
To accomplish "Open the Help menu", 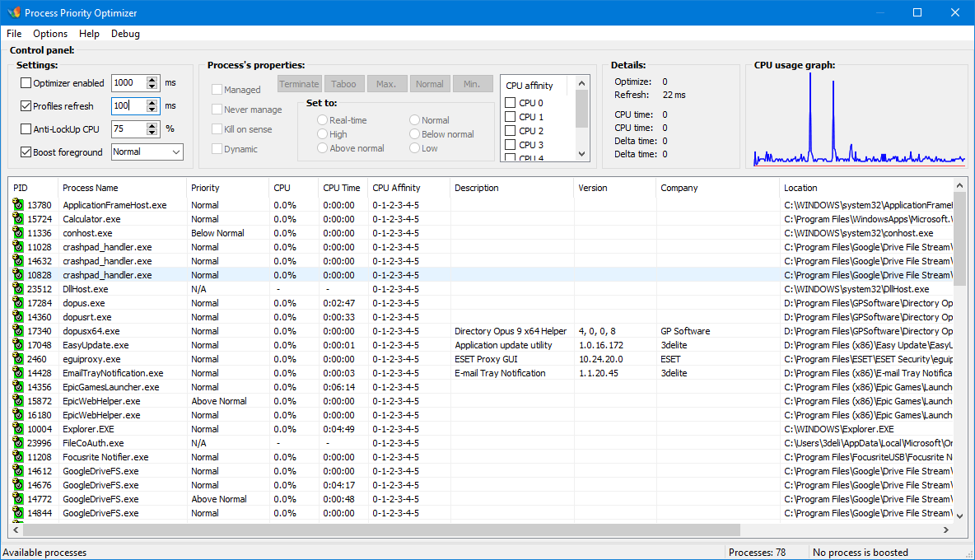I will pyautogui.click(x=89, y=34).
